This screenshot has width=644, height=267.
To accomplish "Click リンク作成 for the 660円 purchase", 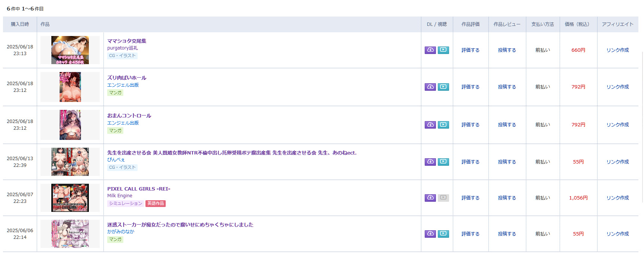I will (x=617, y=50).
